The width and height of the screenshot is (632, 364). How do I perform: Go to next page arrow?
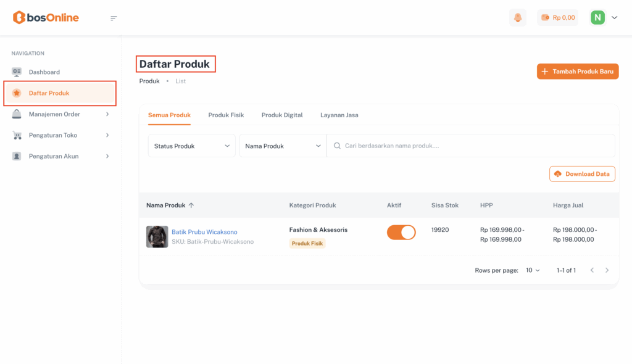click(607, 270)
